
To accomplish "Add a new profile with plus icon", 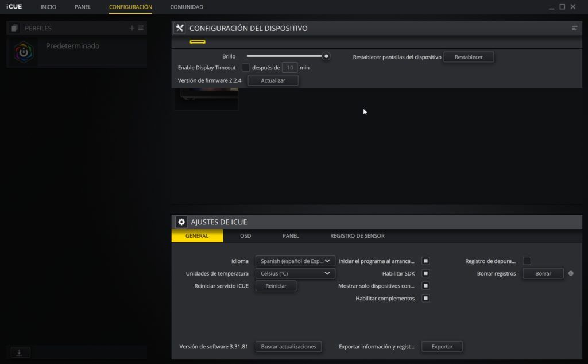I will coord(131,28).
